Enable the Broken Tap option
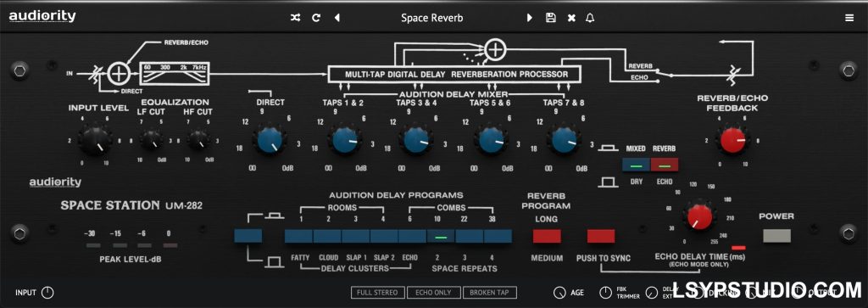868x308 pixels. tap(490, 293)
